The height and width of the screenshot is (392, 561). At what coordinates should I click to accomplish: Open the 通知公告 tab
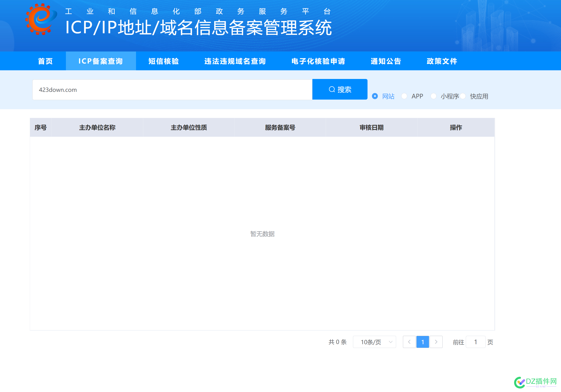coord(386,61)
